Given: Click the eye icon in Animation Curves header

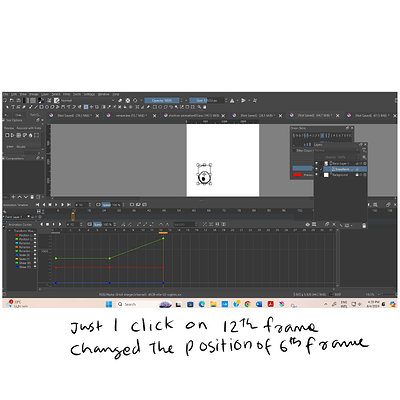Looking at the screenshot, I should pos(308,224).
